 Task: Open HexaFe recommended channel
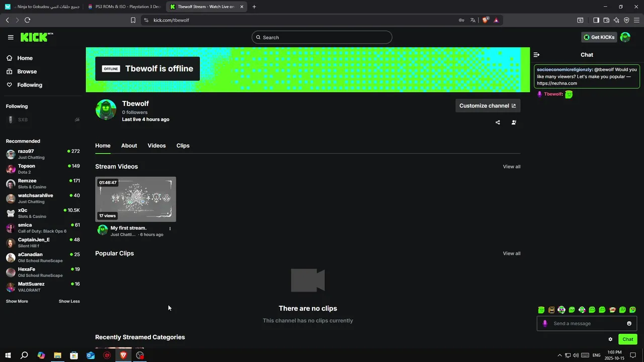(43, 272)
